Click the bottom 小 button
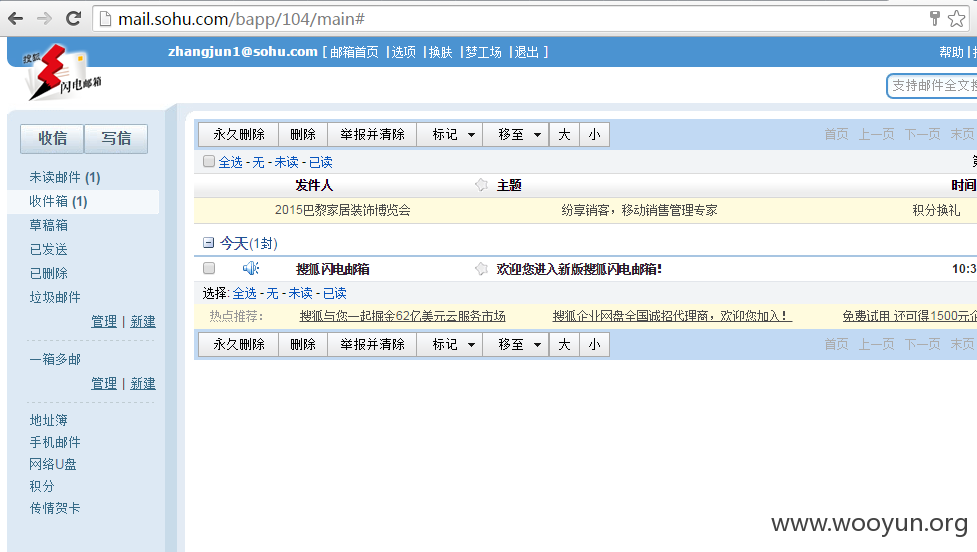The width and height of the screenshot is (977, 552). pos(594,345)
